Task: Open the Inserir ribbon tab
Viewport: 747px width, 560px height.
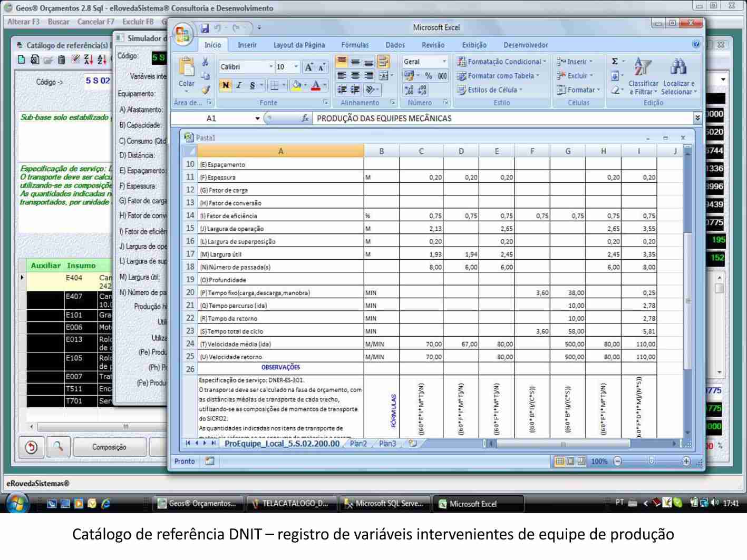Action: [x=247, y=45]
